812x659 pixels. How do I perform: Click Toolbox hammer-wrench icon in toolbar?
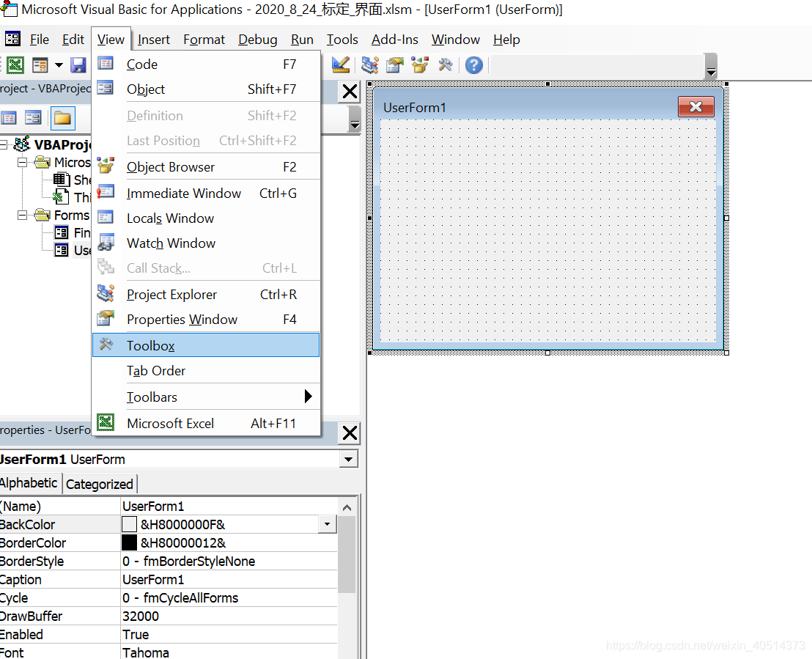click(x=446, y=65)
